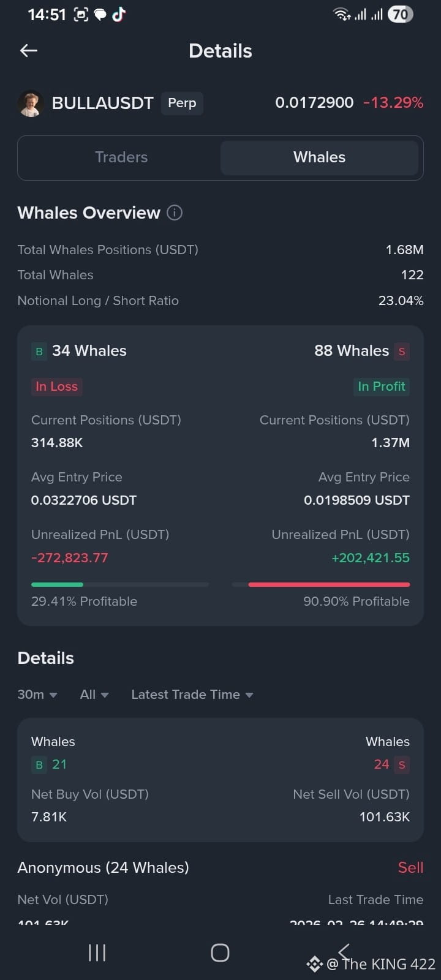Expand the 30m timeframe dropdown
Image resolution: width=441 pixels, height=980 pixels.
pos(37,695)
